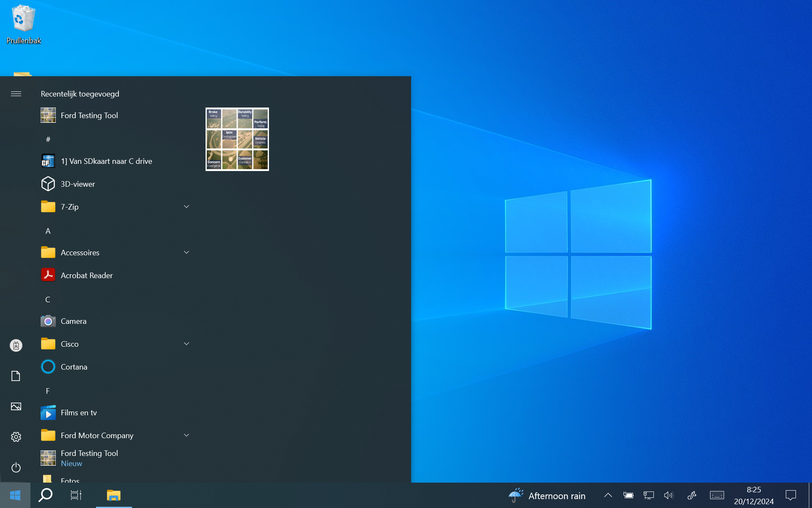Open the Camera app
The height and width of the screenshot is (508, 812).
(116, 321)
